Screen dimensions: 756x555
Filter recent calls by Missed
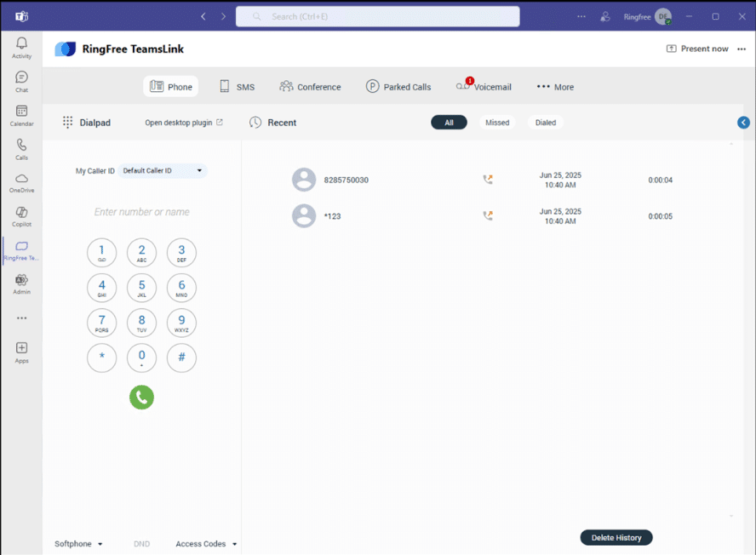pos(497,123)
